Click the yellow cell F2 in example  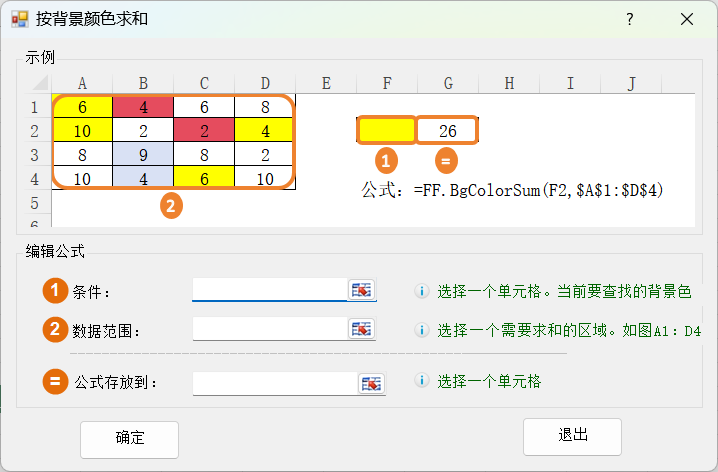coord(386,130)
